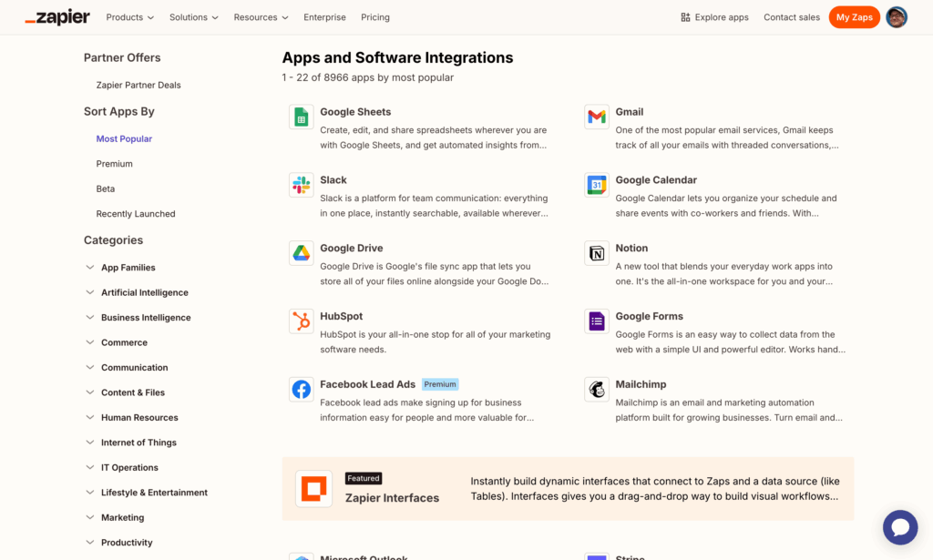Open the Mailchimp title link
This screenshot has width=933, height=560.
641,384
